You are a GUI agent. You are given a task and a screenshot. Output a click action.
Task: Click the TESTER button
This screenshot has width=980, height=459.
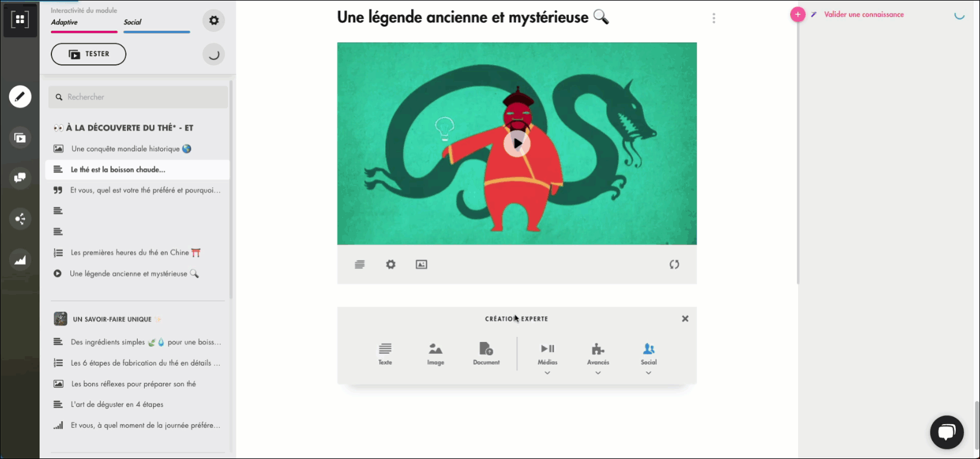[89, 54]
